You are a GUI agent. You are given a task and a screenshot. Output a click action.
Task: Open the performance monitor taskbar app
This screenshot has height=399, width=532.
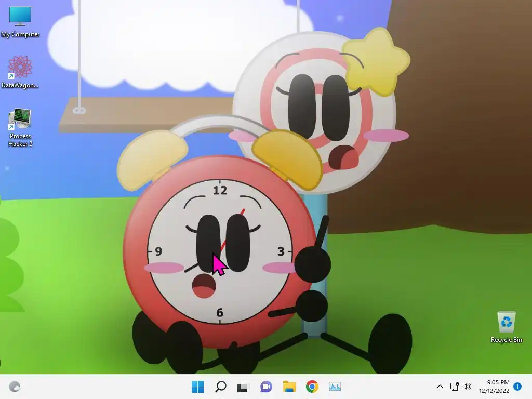[335, 387]
